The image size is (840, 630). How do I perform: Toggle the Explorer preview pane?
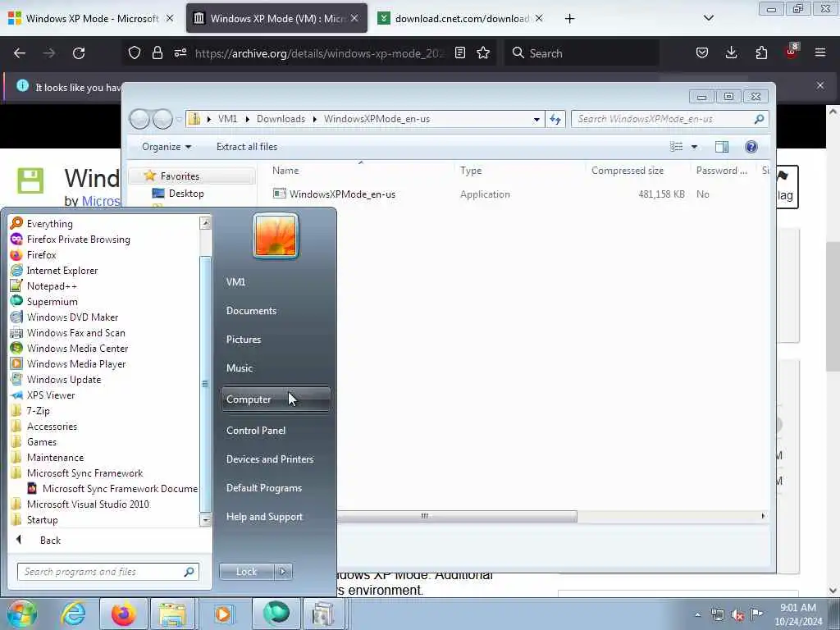click(722, 147)
